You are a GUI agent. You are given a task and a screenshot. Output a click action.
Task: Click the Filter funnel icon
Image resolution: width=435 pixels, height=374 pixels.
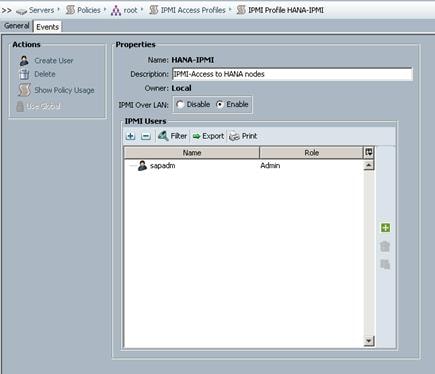(x=163, y=136)
